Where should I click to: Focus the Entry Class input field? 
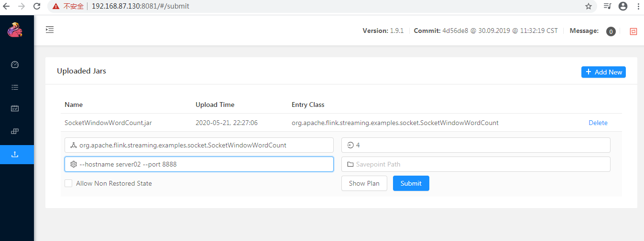click(199, 145)
